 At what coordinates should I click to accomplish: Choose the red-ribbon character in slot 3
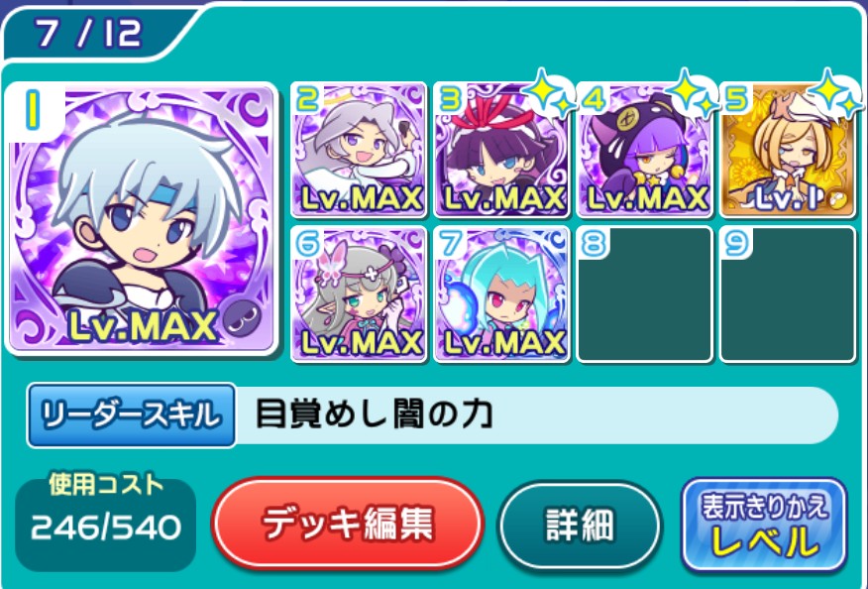pyautogui.click(x=501, y=150)
